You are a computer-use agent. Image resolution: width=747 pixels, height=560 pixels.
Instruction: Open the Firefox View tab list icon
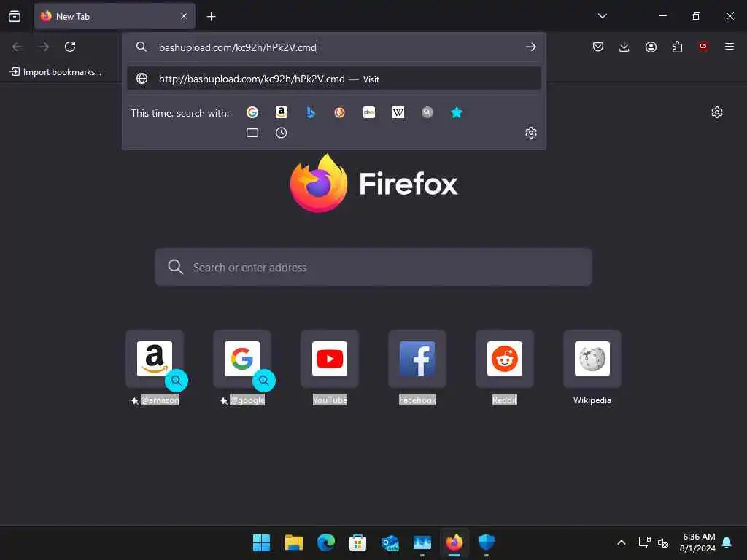coord(15,16)
